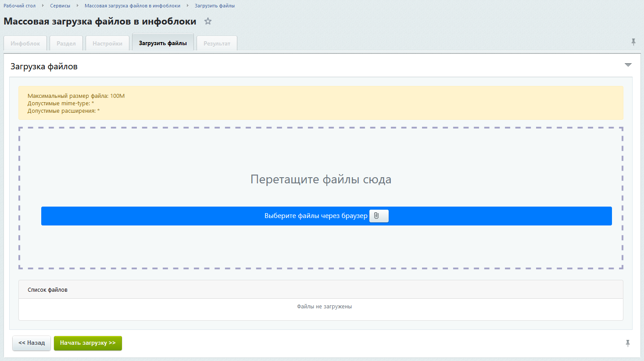Add page to favorites with star icon
The image size is (644, 361).
click(208, 21)
